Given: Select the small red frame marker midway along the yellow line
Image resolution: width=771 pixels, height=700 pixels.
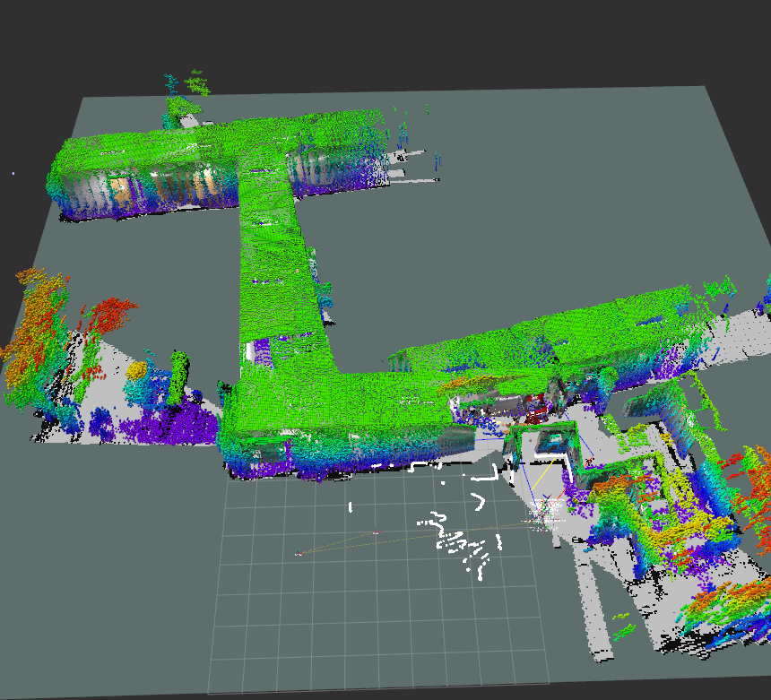Looking at the screenshot, I should [x=376, y=534].
